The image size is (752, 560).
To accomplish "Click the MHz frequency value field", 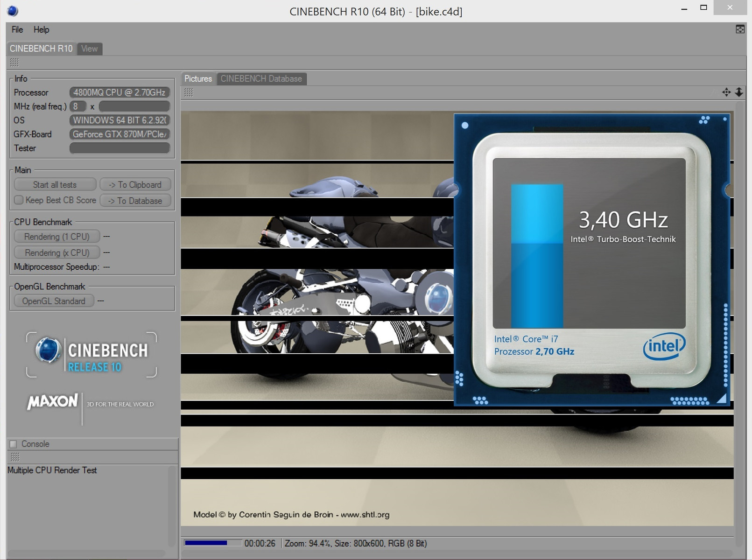I will [x=134, y=106].
